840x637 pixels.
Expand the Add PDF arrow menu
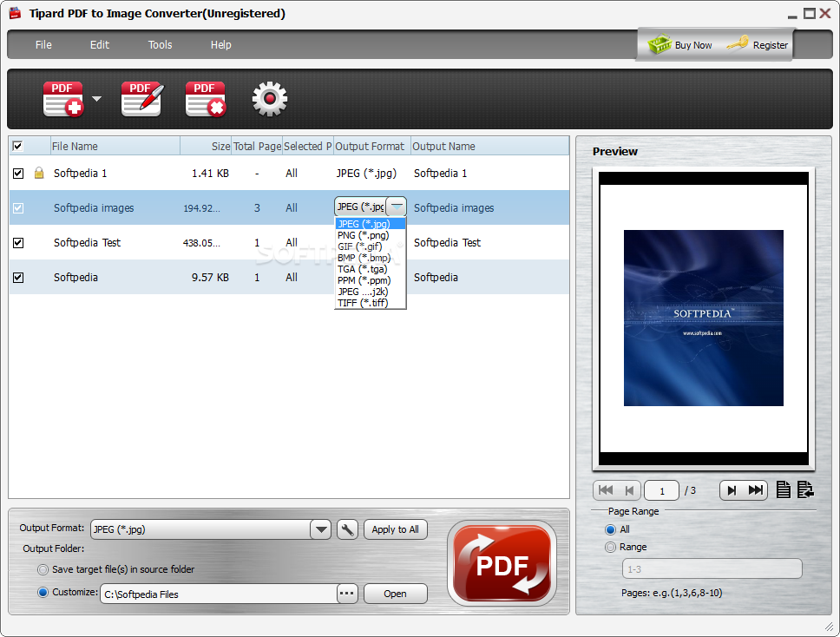(96, 99)
